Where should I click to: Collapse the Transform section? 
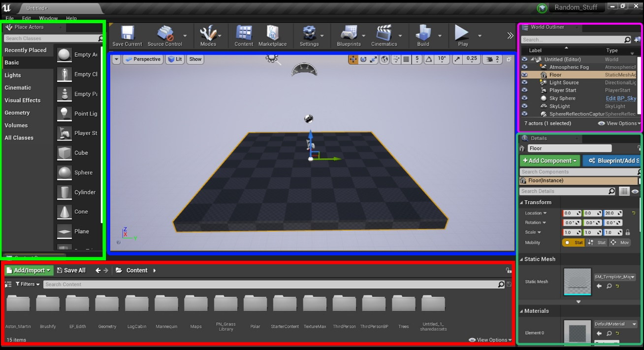tap(522, 203)
